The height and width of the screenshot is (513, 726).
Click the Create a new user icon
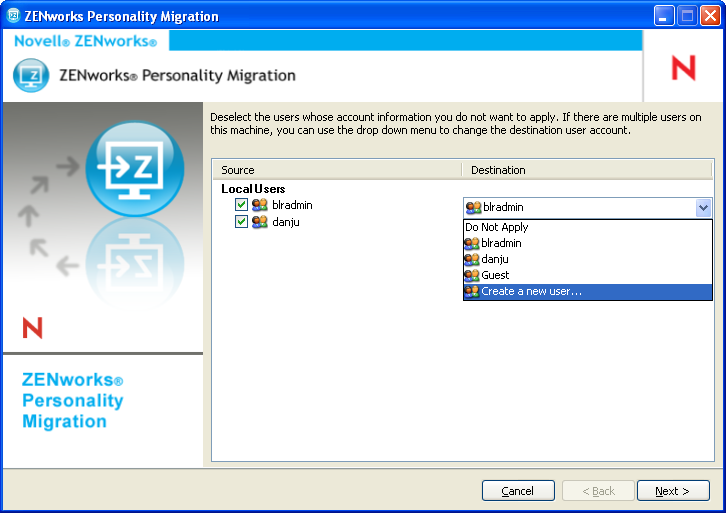(472, 291)
